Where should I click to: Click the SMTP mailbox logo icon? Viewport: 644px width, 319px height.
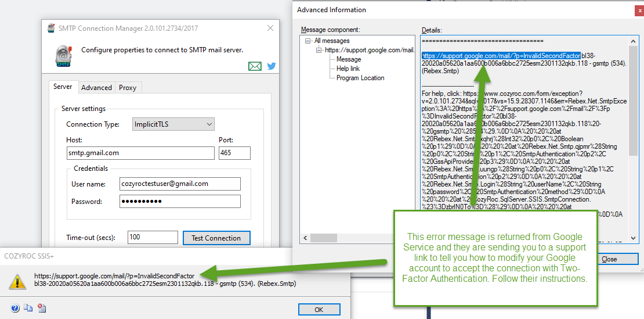point(63,56)
